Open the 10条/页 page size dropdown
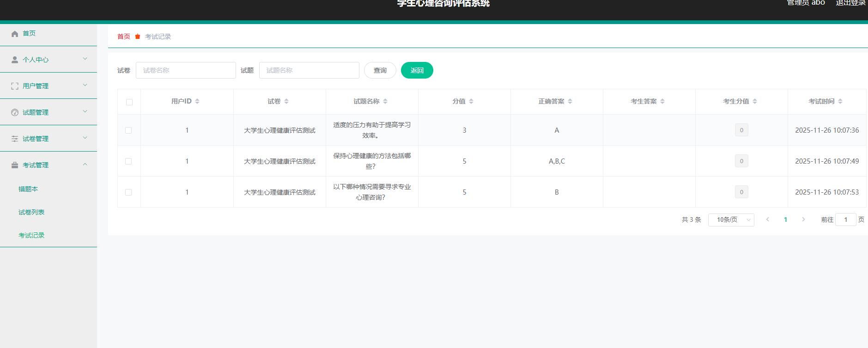The image size is (868, 348). (731, 220)
